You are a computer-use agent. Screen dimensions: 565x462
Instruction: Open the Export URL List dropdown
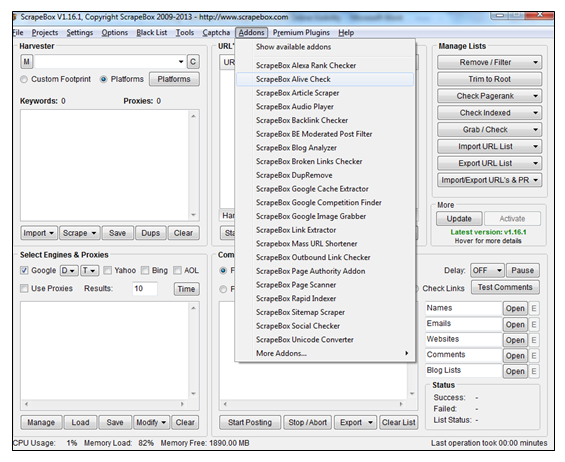pyautogui.click(x=489, y=163)
